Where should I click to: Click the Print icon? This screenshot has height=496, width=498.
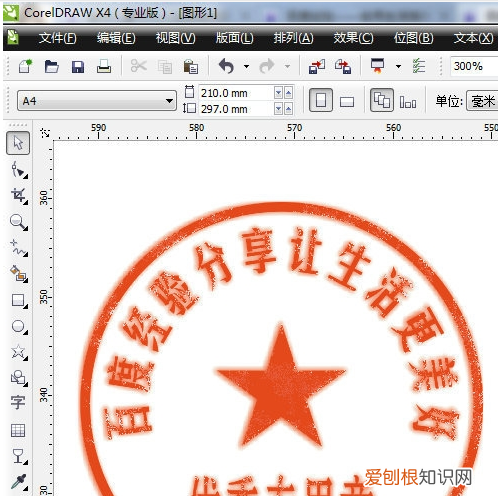point(104,66)
